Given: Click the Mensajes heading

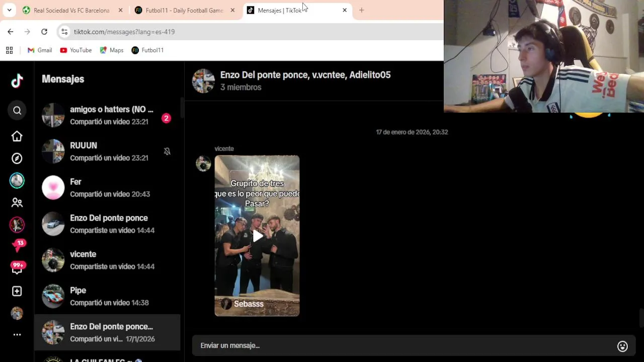Looking at the screenshot, I should 63,79.
